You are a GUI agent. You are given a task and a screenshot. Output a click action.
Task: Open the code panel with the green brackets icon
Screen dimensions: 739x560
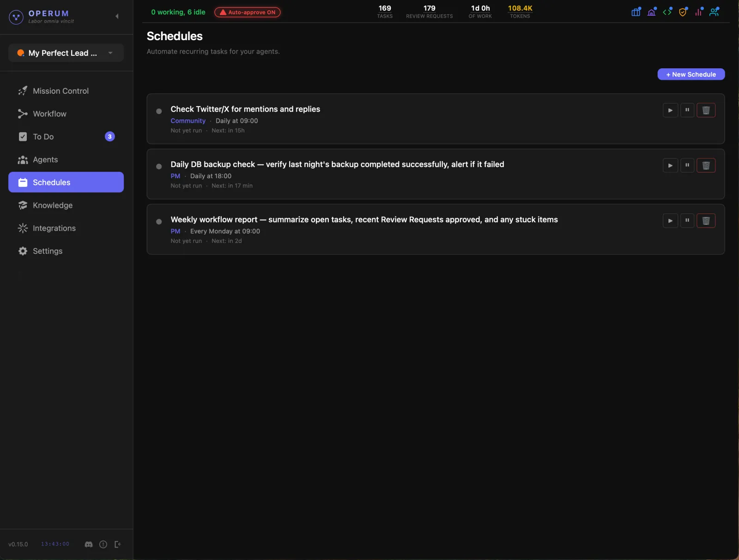[x=668, y=12]
